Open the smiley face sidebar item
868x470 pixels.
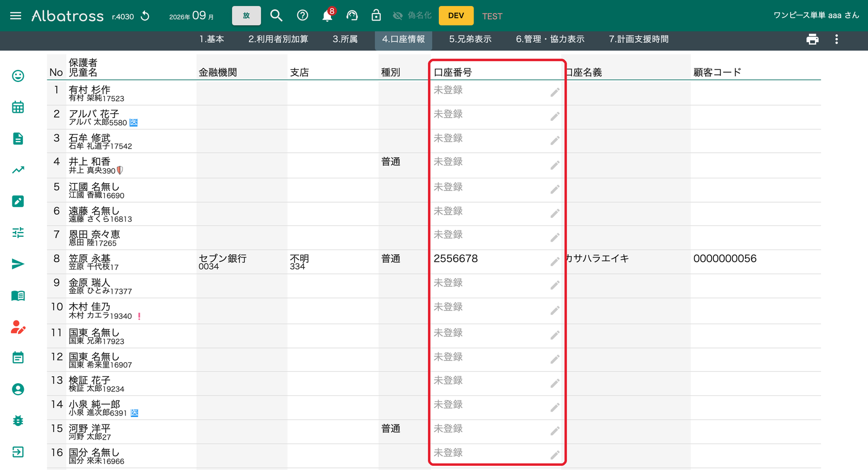(18, 76)
